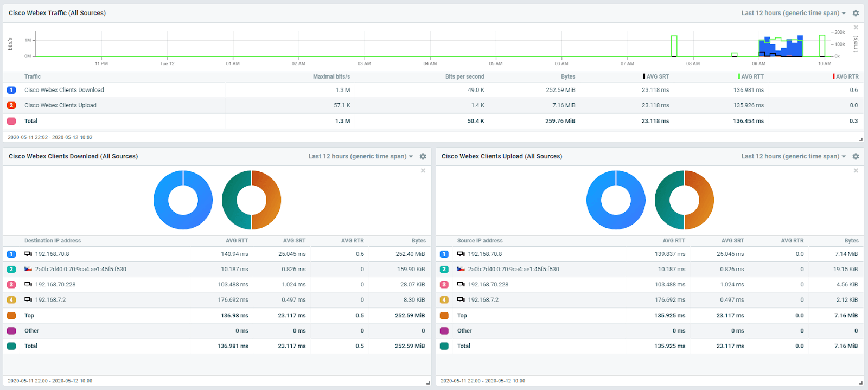Click resize handle of Webex Traffic panel

click(x=860, y=139)
